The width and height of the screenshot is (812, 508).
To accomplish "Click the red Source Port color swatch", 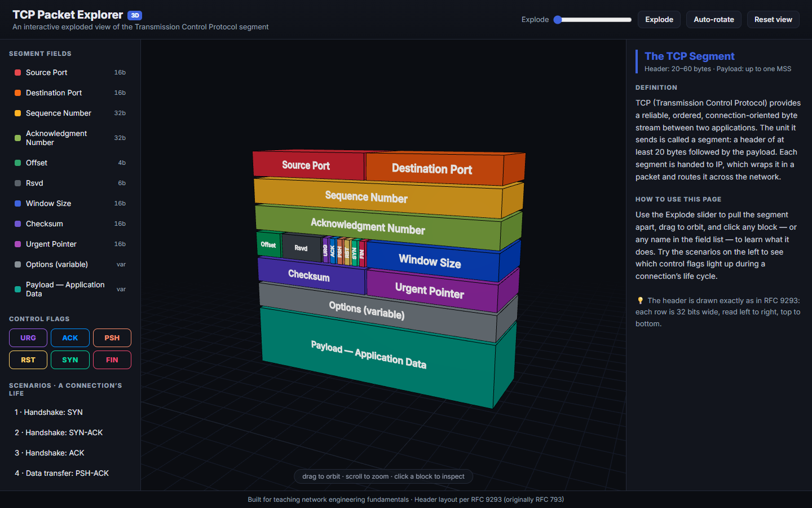I will (17, 72).
